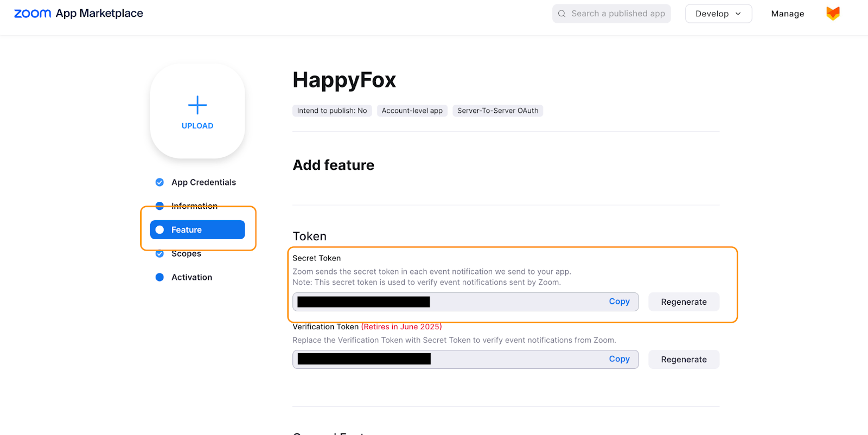The image size is (868, 435).
Task: Regenerate the Secret Token
Action: (684, 302)
